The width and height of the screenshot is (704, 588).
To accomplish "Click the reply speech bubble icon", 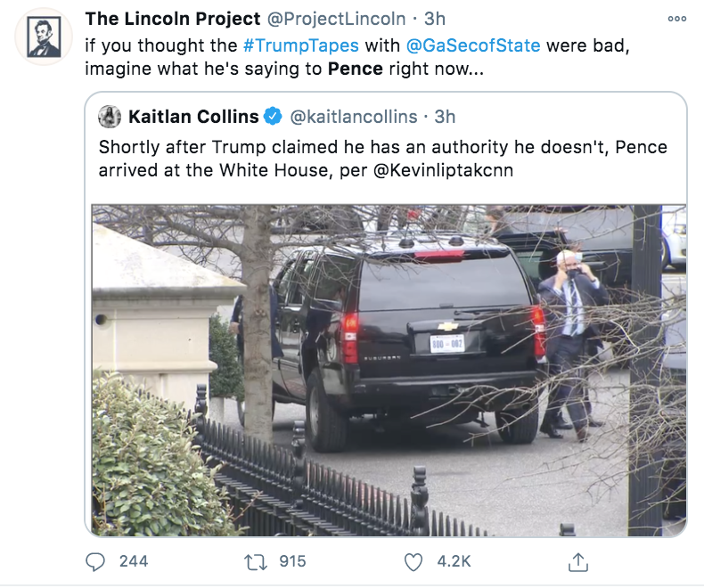I will click(x=95, y=561).
